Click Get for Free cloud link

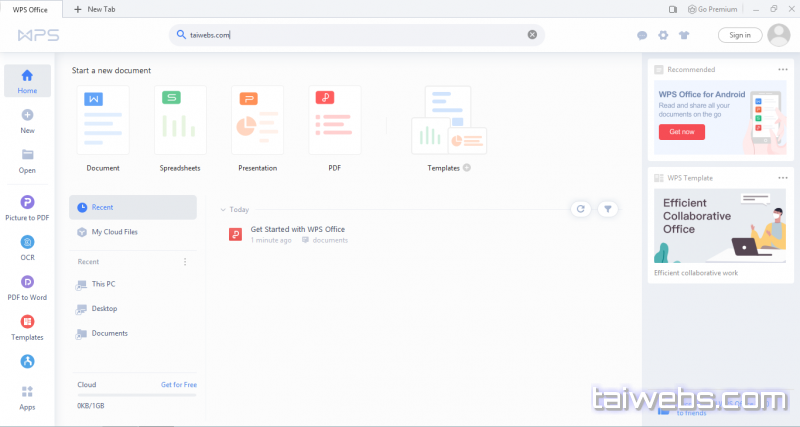pos(179,384)
